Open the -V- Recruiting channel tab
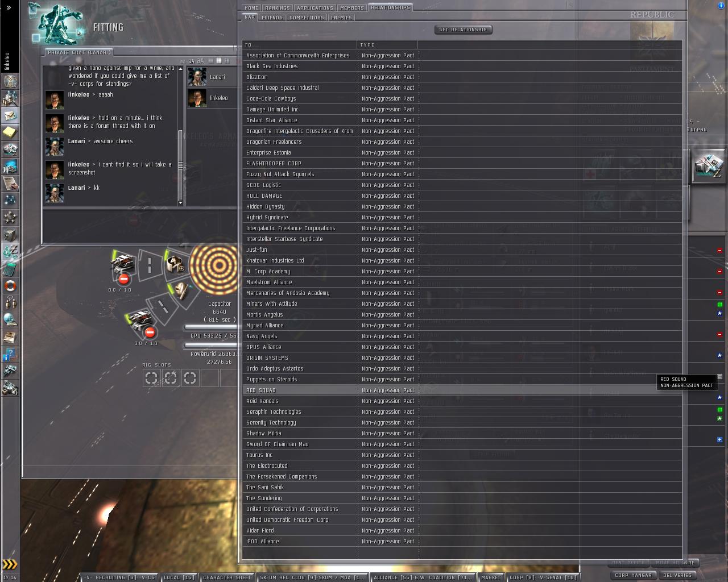 (x=119, y=577)
